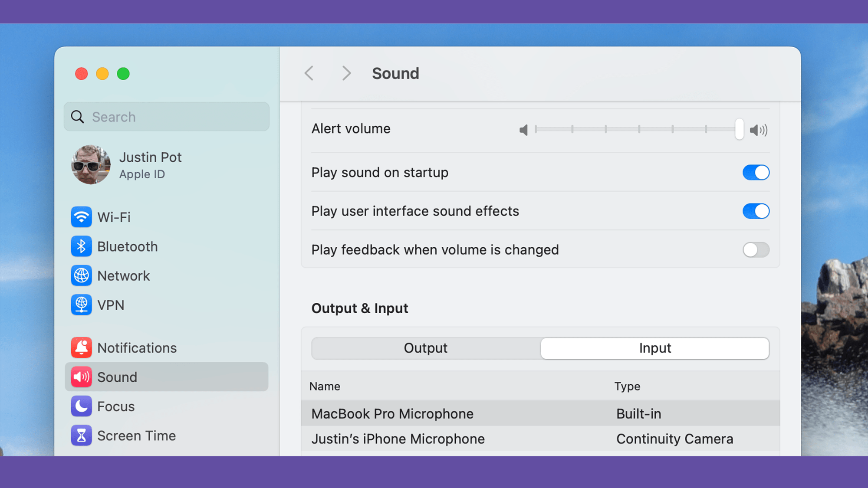This screenshot has width=868, height=488.
Task: Click the low volume speaker icon
Action: (x=524, y=130)
